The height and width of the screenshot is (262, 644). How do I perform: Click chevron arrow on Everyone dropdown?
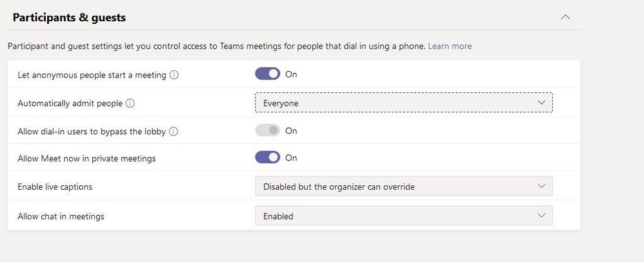click(541, 103)
